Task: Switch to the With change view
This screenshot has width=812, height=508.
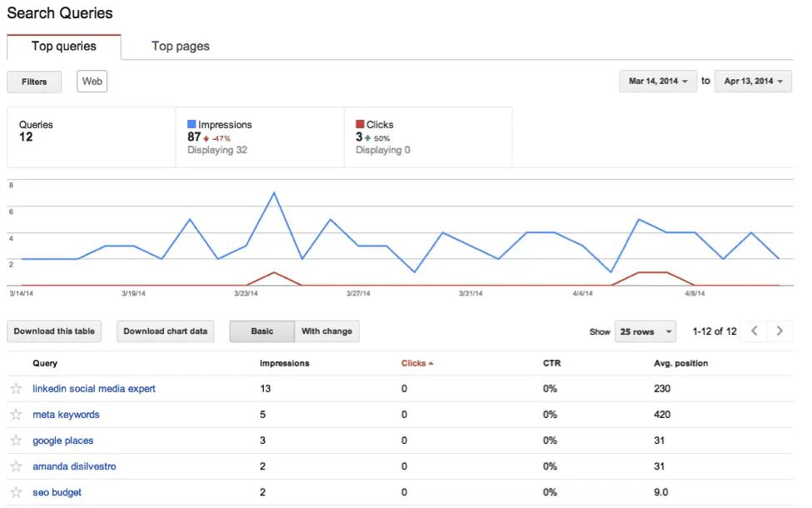Action: [x=326, y=331]
